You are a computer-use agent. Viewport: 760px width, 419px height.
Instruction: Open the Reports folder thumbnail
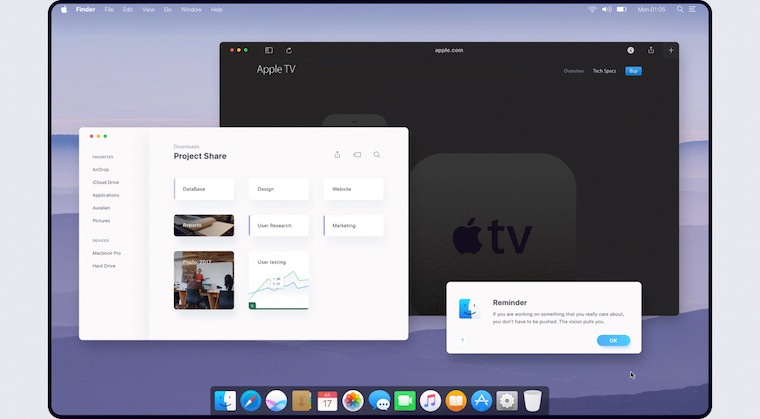(x=204, y=226)
